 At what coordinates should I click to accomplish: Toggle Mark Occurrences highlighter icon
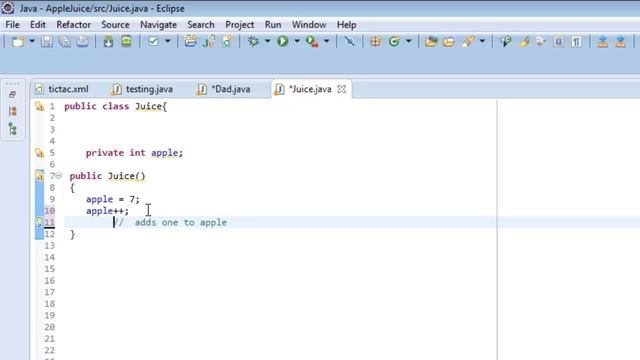524,42
